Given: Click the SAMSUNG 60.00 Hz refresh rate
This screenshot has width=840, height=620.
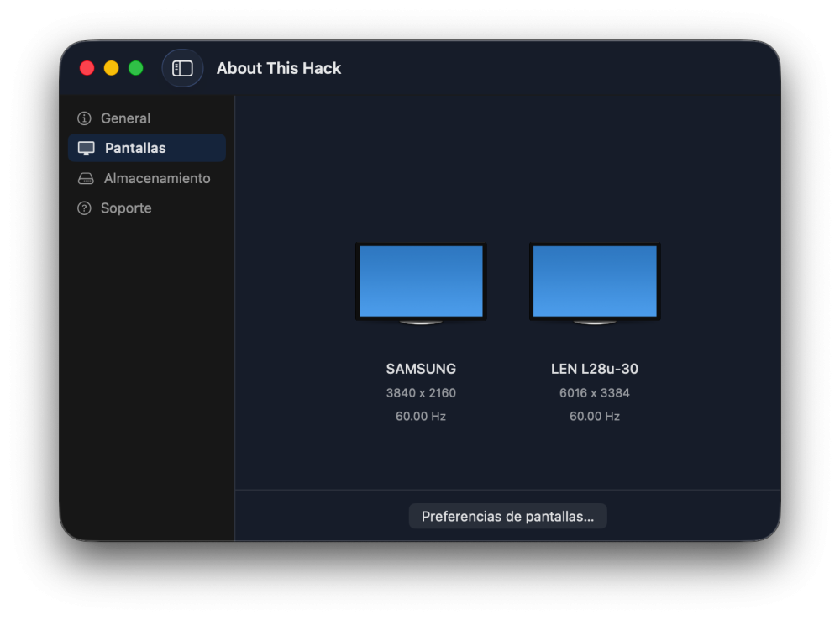Looking at the screenshot, I should 421,417.
